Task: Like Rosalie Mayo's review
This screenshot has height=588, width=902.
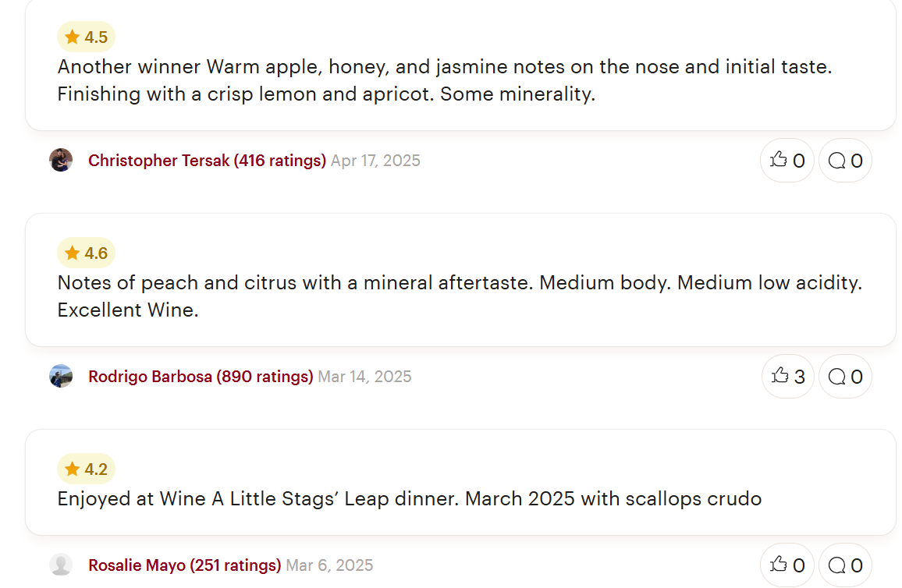Action: (787, 565)
